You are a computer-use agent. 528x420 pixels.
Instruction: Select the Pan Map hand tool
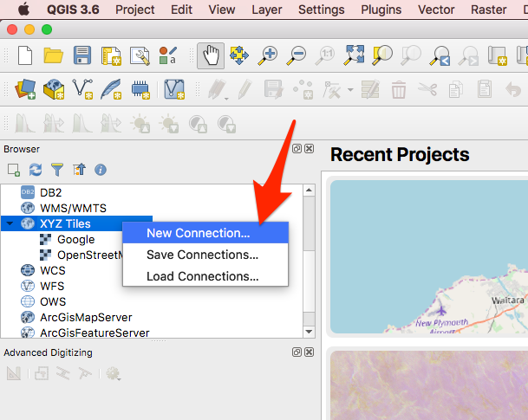(x=210, y=55)
